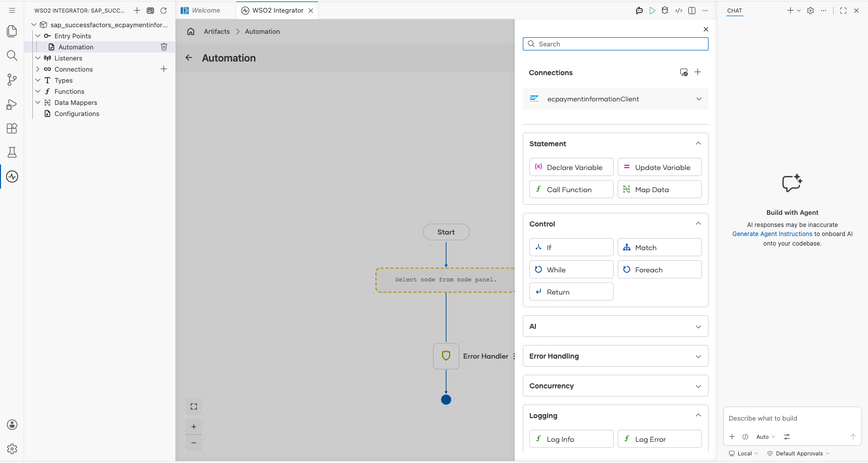The image size is (868, 463).
Task: Click the back arrow beside Automation title
Action: click(189, 57)
